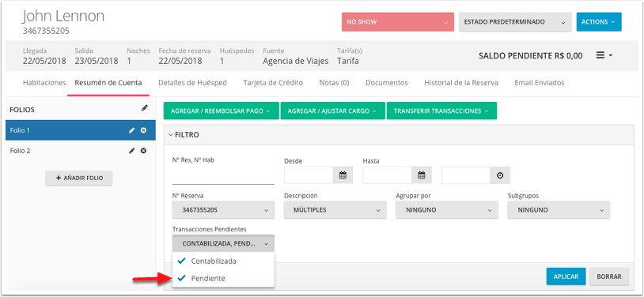
Task: Click the Añadir Folio button
Action: pos(79,178)
